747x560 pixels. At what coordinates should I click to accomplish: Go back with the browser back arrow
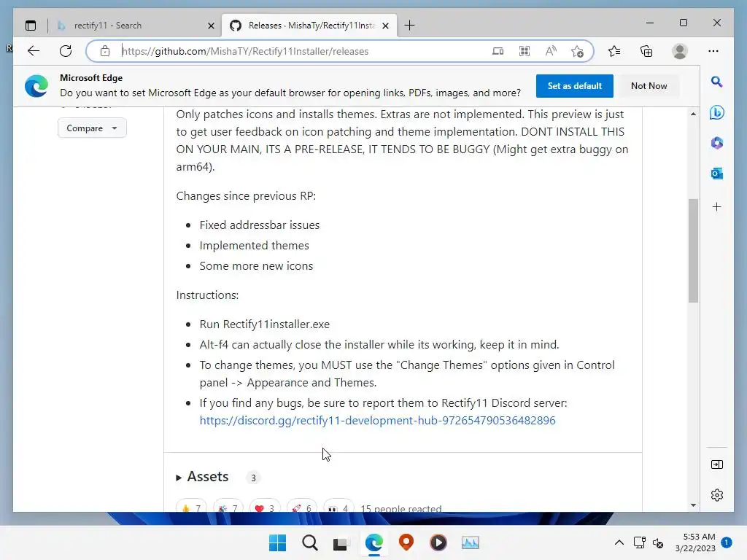pos(34,51)
